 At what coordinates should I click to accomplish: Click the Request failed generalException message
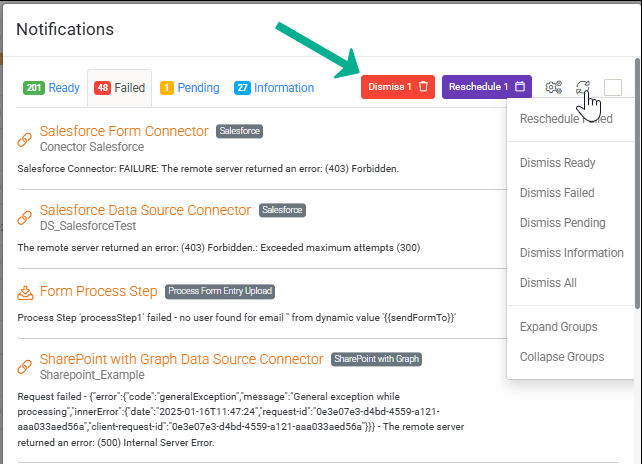pyautogui.click(x=241, y=419)
